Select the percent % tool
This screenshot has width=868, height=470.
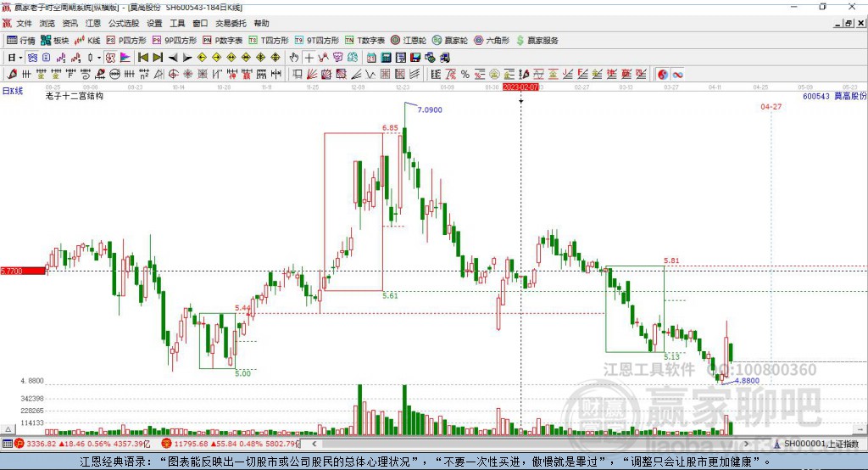[465, 75]
